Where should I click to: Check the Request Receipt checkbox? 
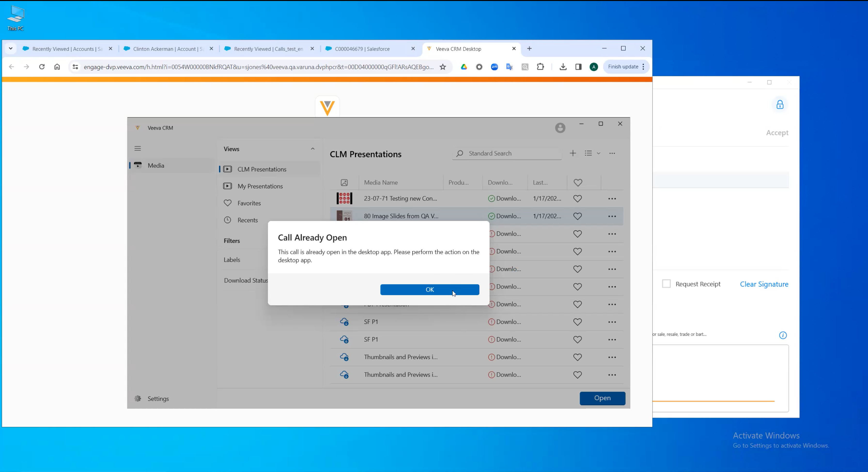tap(666, 284)
